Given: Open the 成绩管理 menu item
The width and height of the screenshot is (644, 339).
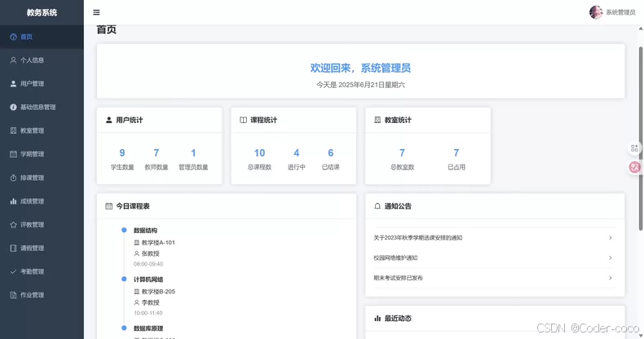Looking at the screenshot, I should click(x=42, y=201).
